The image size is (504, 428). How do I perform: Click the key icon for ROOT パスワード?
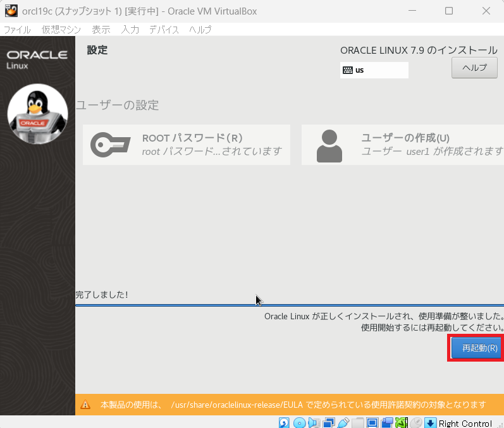point(110,145)
